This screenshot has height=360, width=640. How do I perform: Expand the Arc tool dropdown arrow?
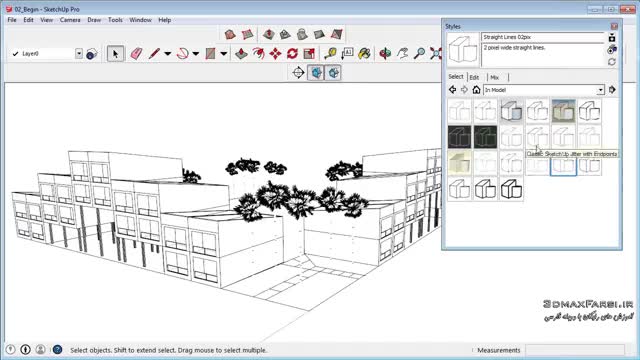196,53
